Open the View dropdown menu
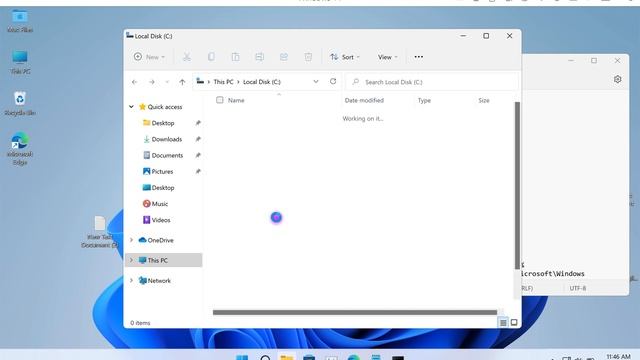Screen dimensions: 640x360 coord(387,57)
